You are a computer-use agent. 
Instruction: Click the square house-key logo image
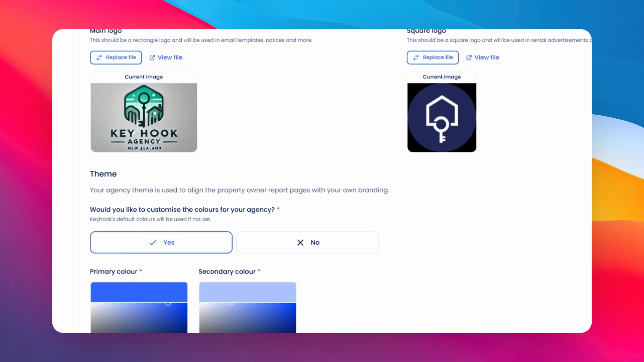pos(442,117)
